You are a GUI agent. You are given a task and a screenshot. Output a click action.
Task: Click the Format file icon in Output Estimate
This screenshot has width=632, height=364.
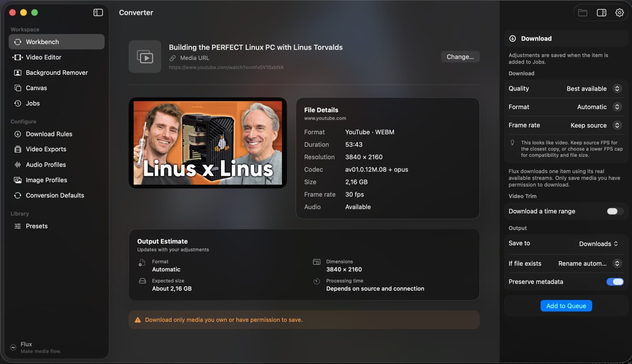142,263
